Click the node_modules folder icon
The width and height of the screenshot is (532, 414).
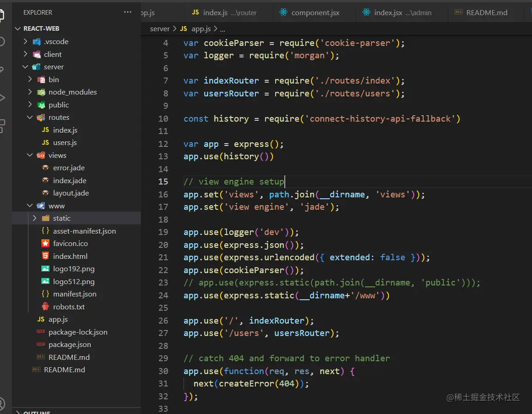coord(41,92)
